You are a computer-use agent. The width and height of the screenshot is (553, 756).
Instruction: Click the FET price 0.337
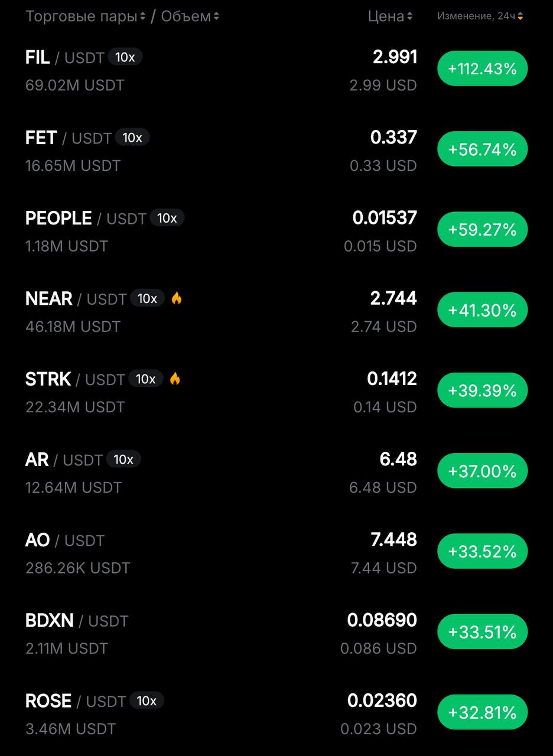(x=393, y=138)
